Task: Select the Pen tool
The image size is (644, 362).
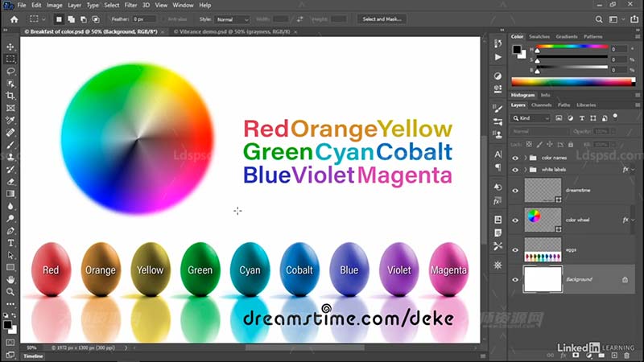Action: pos(10,231)
